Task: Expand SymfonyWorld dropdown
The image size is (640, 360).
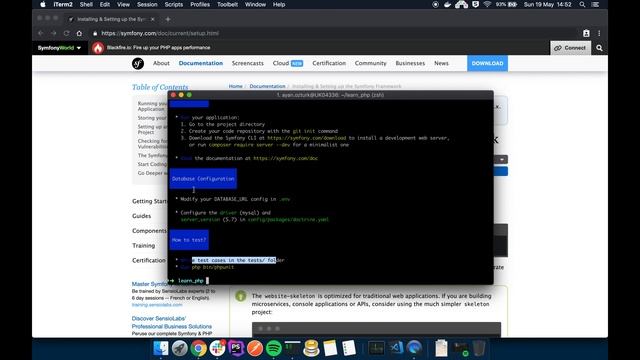Action: click(59, 48)
